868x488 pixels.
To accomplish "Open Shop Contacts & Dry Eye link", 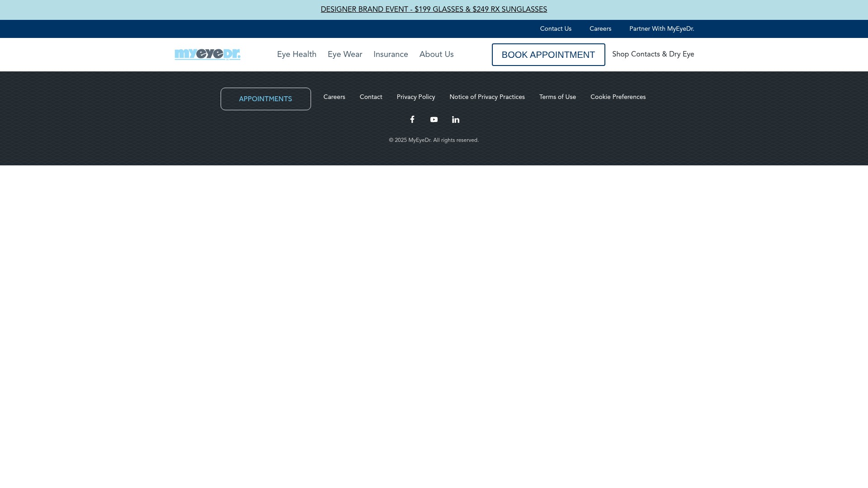I will [653, 54].
